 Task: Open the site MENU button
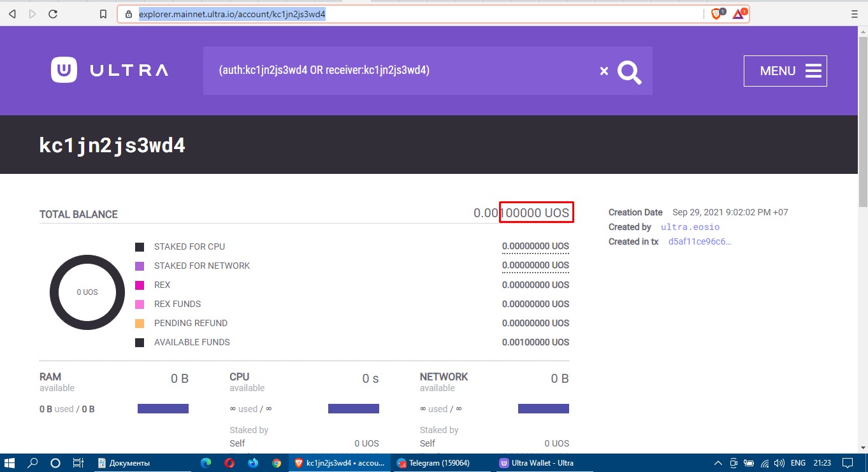tap(785, 71)
